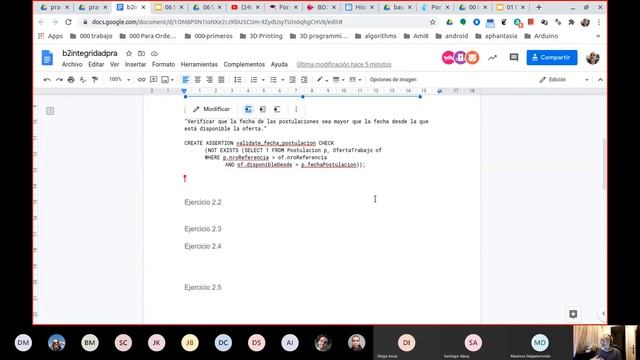640x360 pixels.
Task: Open the Ayuda menu
Action: [279, 64]
